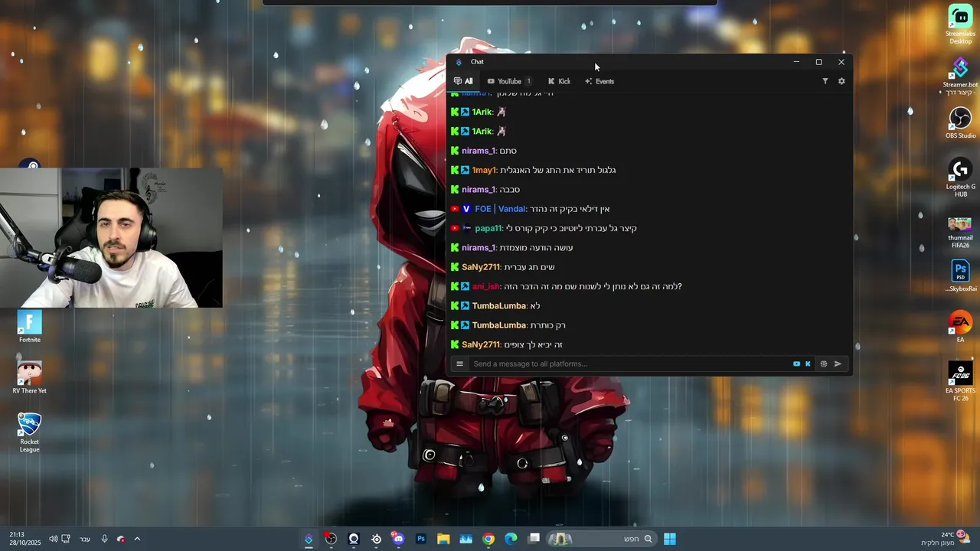Open the emoji globe icon in message bar
This screenshot has width=980, height=551.
tap(824, 364)
